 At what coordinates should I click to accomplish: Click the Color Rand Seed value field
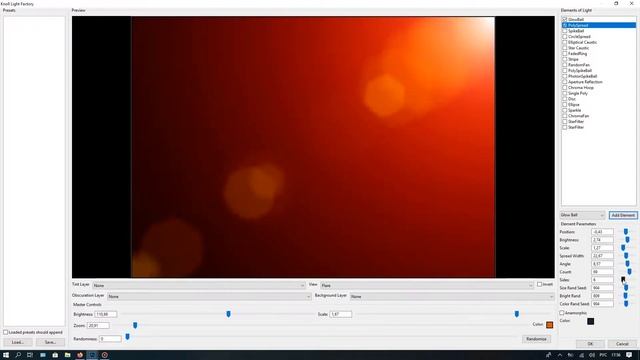coord(602,304)
